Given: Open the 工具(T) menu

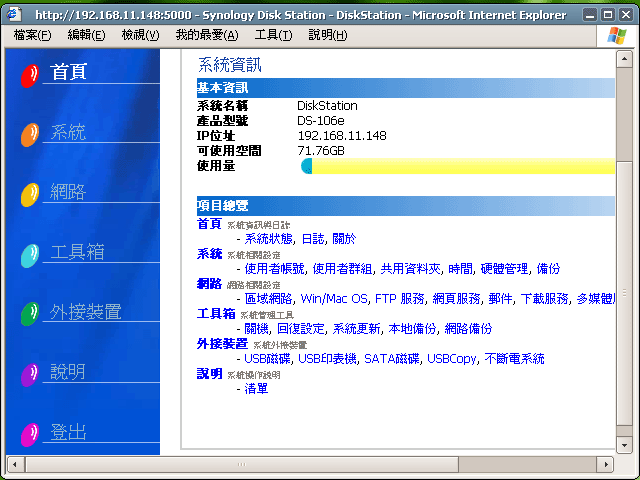Looking at the screenshot, I should pos(273,35).
